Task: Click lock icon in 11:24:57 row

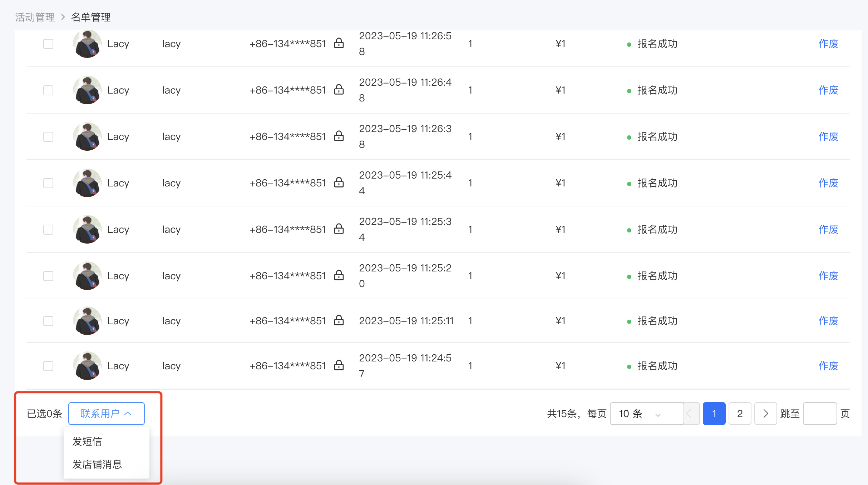Action: tap(339, 365)
